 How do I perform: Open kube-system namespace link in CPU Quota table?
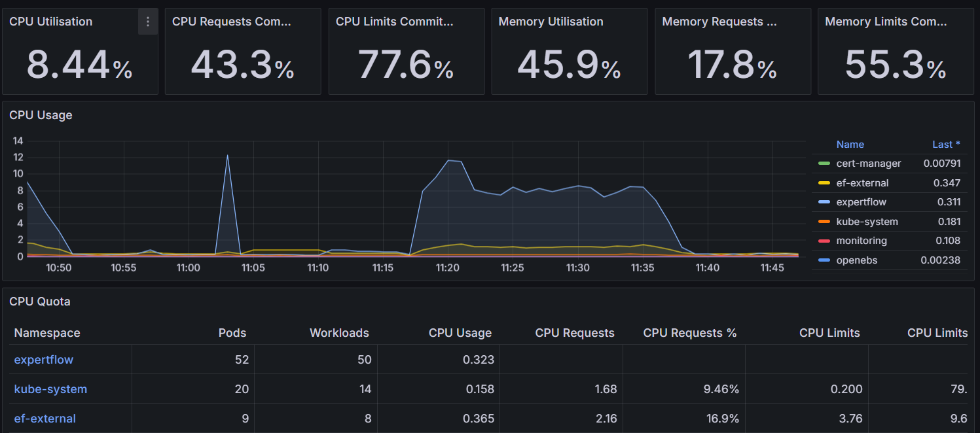pos(50,389)
